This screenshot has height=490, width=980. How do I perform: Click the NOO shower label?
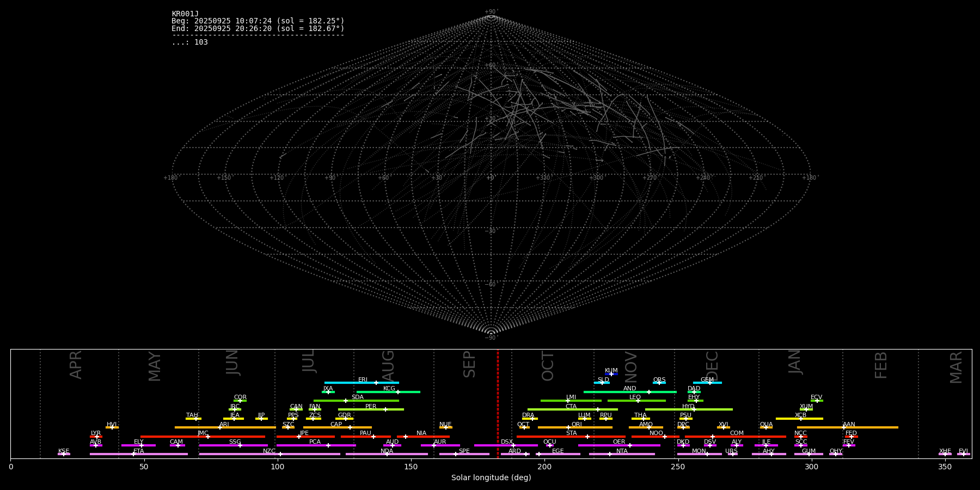click(656, 433)
